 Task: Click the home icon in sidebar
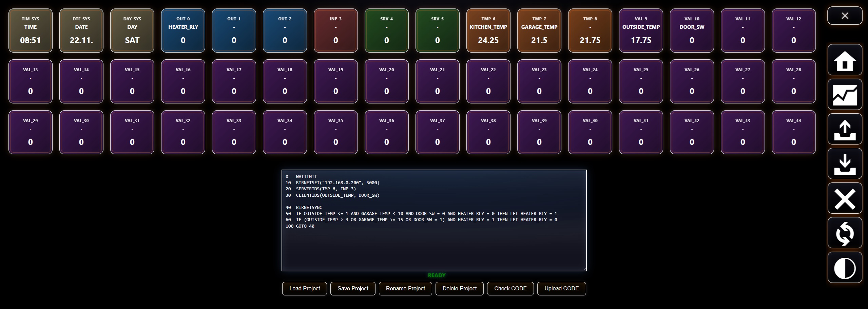pos(845,60)
